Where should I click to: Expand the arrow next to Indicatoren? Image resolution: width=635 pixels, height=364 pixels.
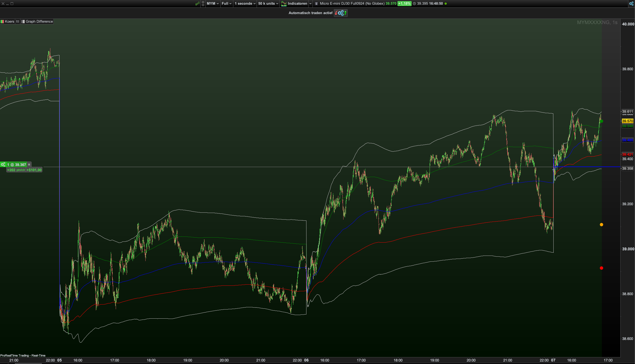click(310, 4)
